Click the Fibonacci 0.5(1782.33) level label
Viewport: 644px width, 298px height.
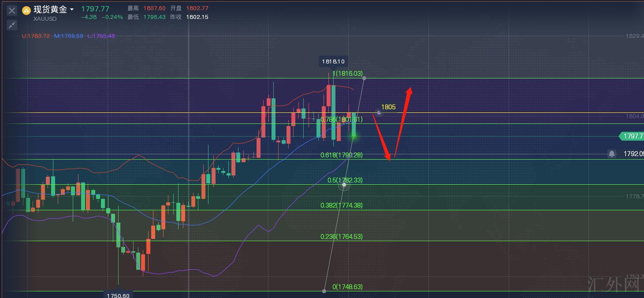[x=345, y=180]
